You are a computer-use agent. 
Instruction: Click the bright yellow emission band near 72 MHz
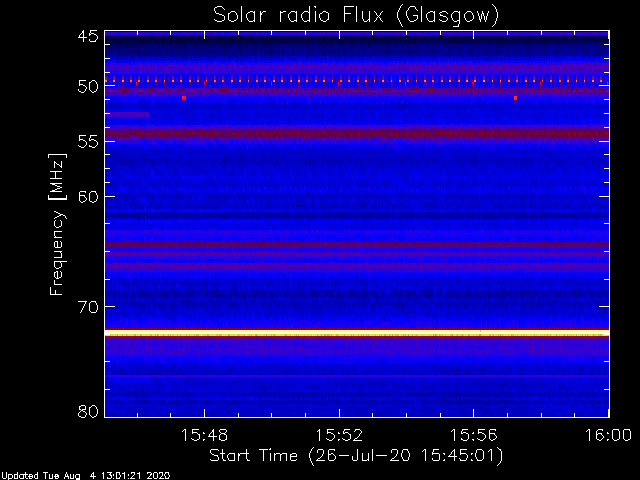(x=357, y=334)
